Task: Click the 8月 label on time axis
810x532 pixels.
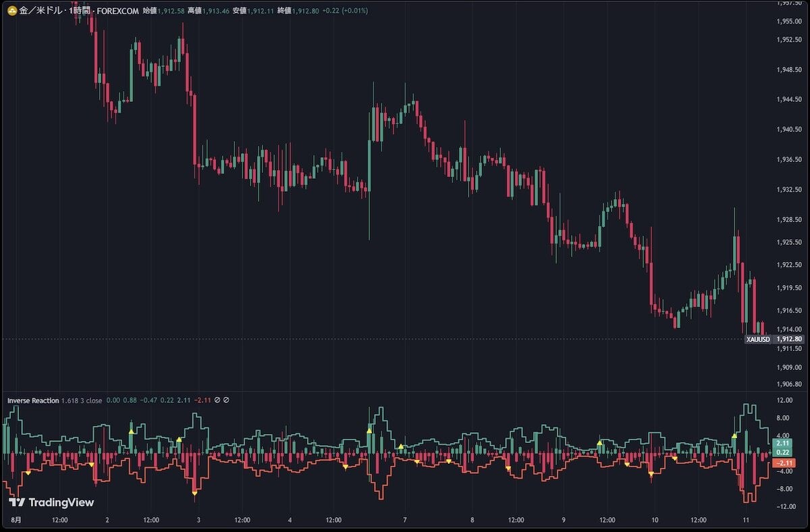Action: pos(16,520)
